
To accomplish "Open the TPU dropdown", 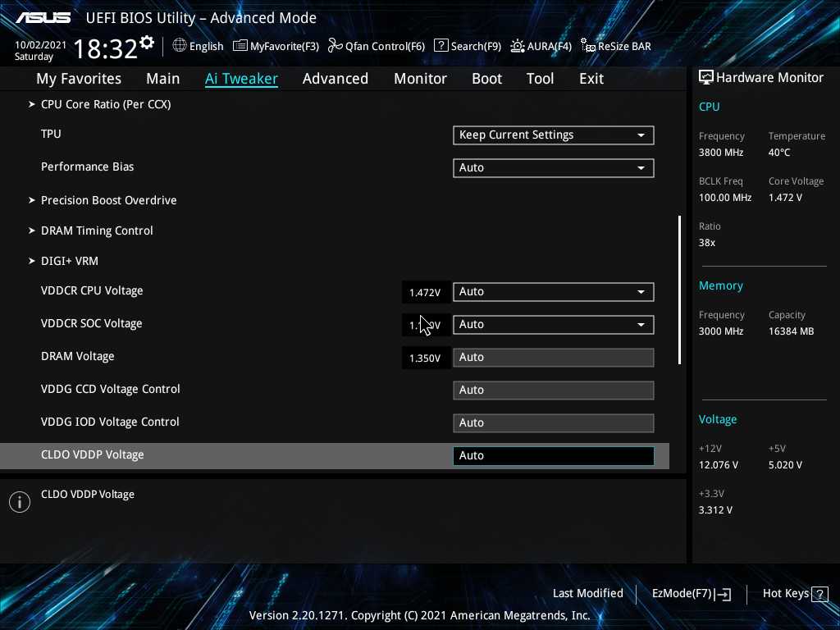I will 553,135.
